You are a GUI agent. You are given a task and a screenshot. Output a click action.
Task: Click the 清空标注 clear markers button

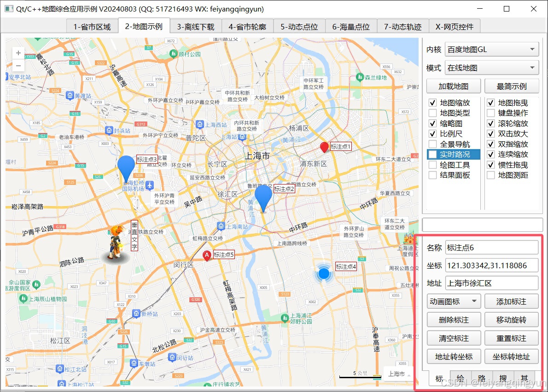coord(454,338)
